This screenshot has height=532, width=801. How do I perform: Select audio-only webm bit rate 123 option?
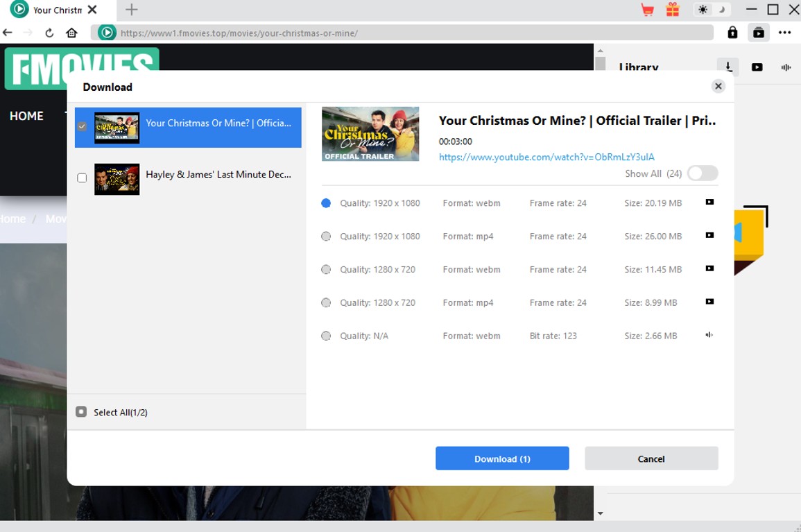click(x=326, y=336)
